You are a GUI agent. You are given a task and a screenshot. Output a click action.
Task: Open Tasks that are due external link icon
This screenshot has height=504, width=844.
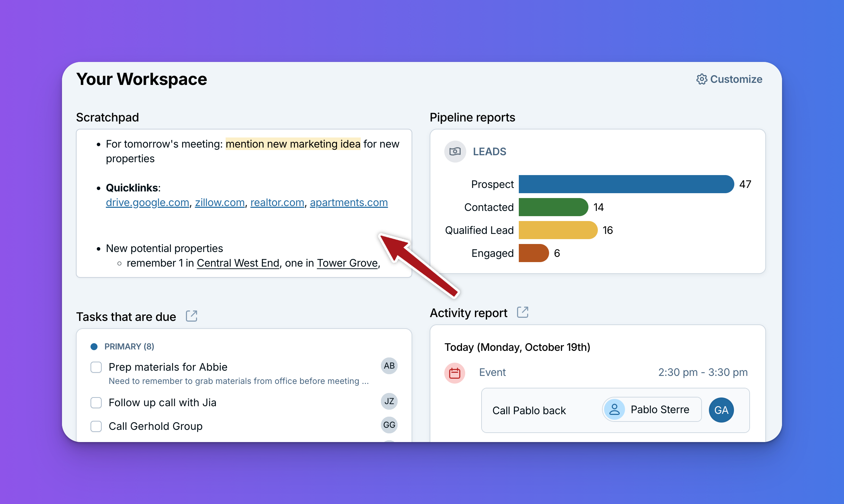[x=192, y=316]
